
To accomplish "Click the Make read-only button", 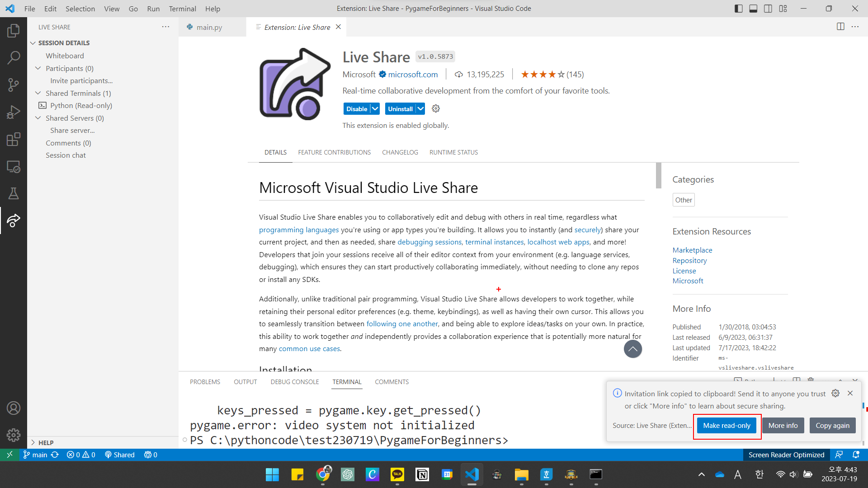I will click(726, 426).
